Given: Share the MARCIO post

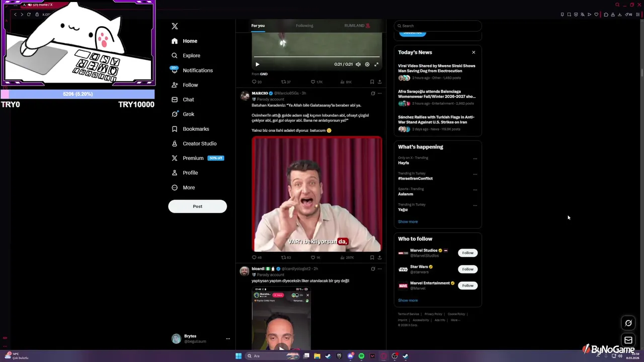Looking at the screenshot, I should click(x=379, y=257).
